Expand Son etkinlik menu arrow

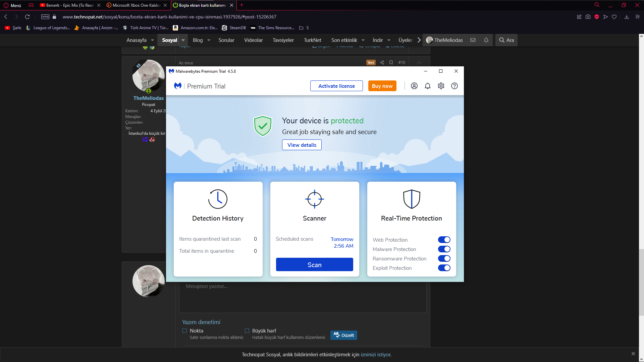click(x=363, y=40)
